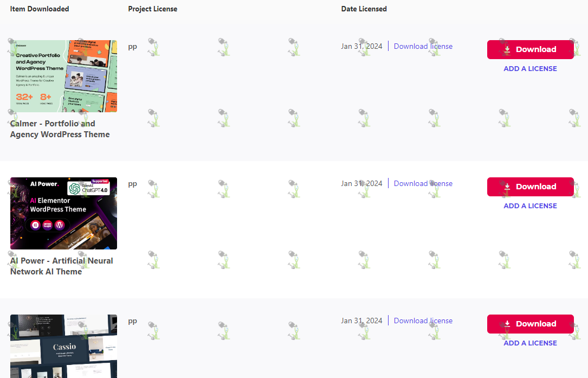Open the AI Power - Artificial Neural Network title
Viewport: 588px width, 378px height.
click(x=61, y=266)
